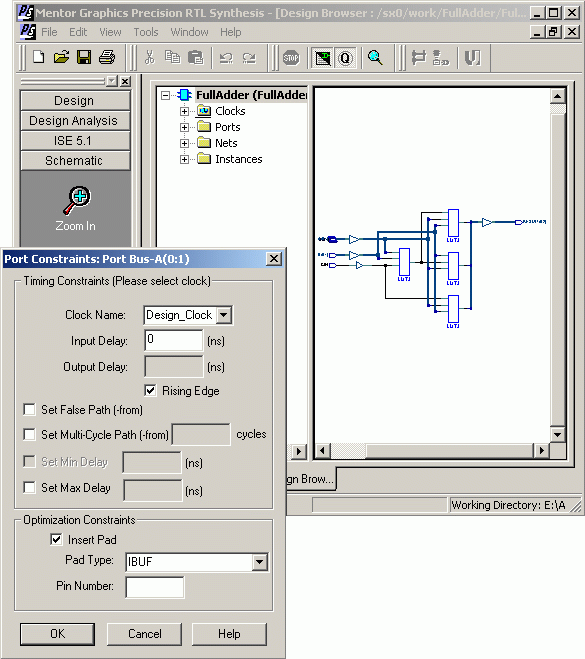Click the Save floppy disk icon

click(x=84, y=57)
